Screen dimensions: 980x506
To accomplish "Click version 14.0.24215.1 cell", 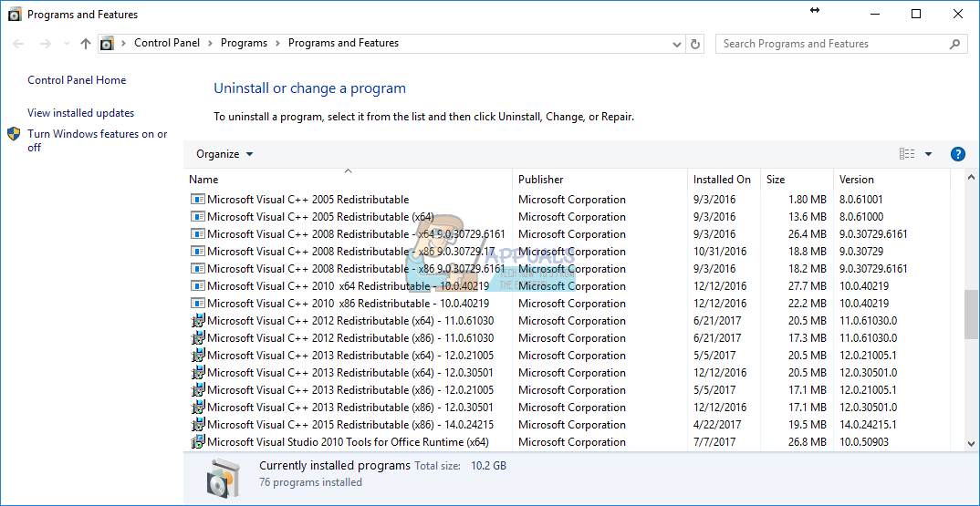I will tap(868, 424).
